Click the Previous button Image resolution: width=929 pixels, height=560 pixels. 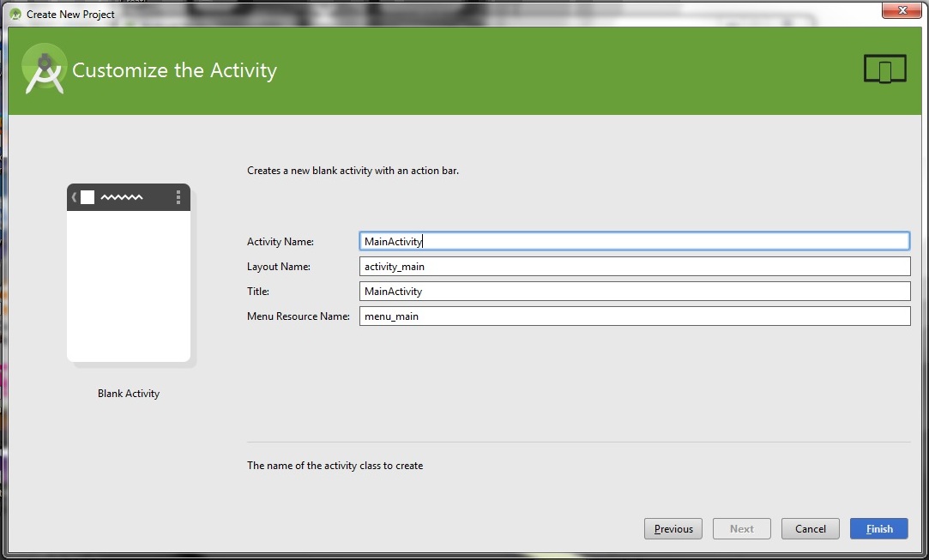click(x=673, y=528)
